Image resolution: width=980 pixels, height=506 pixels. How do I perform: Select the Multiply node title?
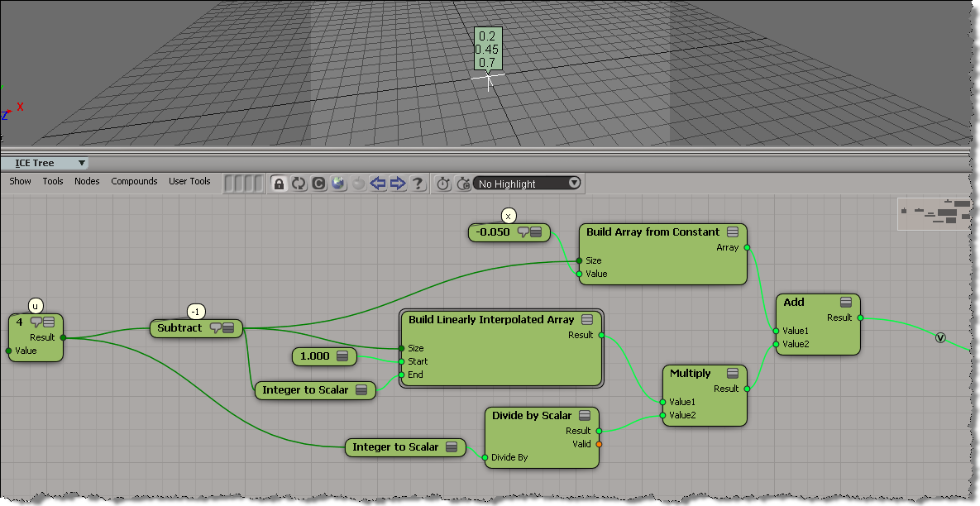[x=690, y=374]
